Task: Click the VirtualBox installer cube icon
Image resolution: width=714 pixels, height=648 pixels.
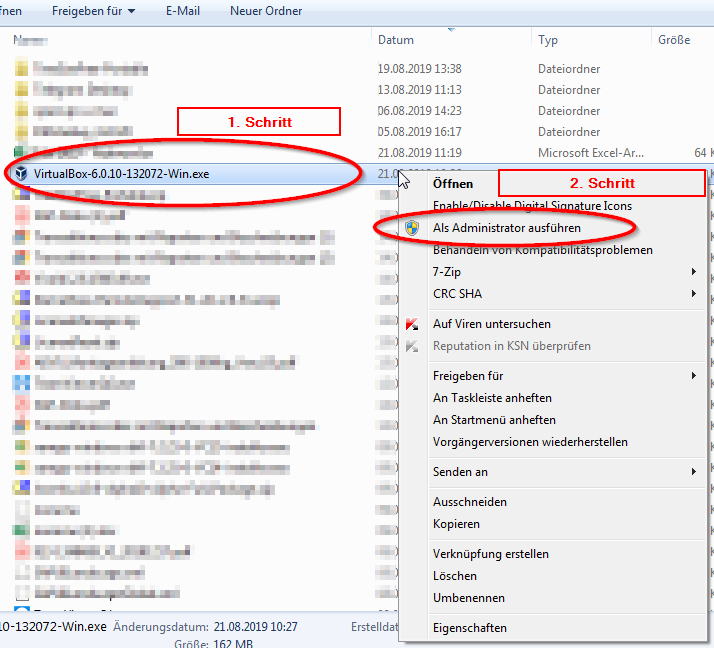Action: (x=21, y=173)
